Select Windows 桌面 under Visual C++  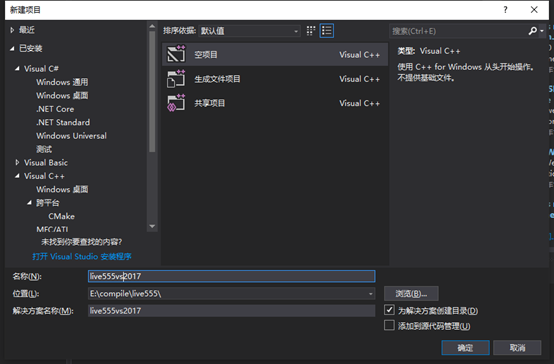(x=62, y=189)
